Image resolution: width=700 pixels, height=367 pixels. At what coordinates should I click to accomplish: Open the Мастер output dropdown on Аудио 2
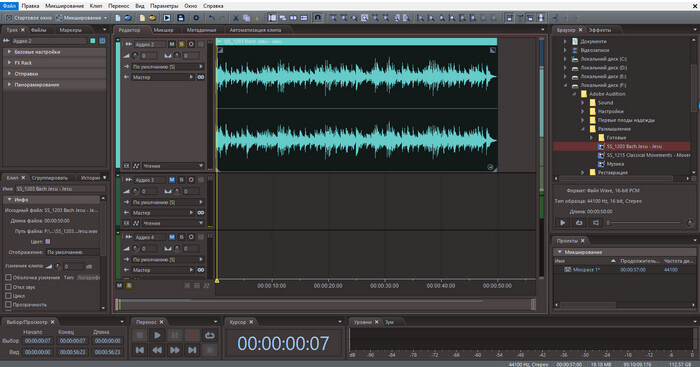[x=163, y=77]
